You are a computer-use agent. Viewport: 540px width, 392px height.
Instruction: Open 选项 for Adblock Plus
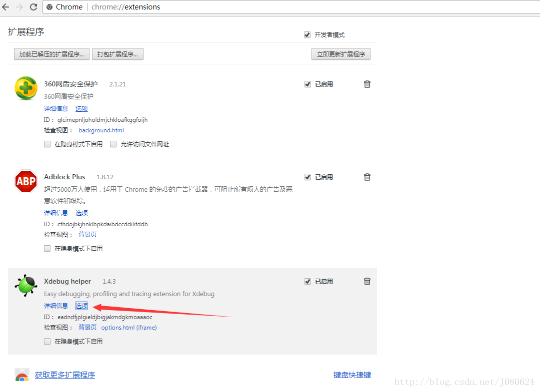tap(81, 213)
